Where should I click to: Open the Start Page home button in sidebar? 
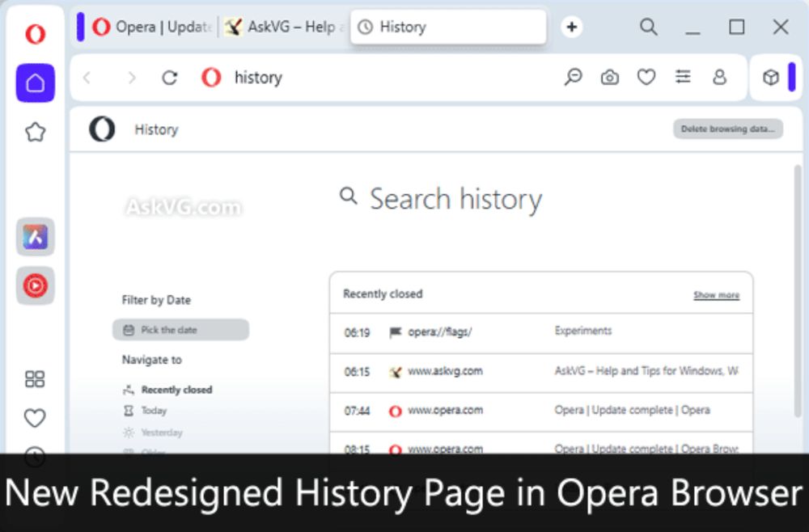[35, 83]
